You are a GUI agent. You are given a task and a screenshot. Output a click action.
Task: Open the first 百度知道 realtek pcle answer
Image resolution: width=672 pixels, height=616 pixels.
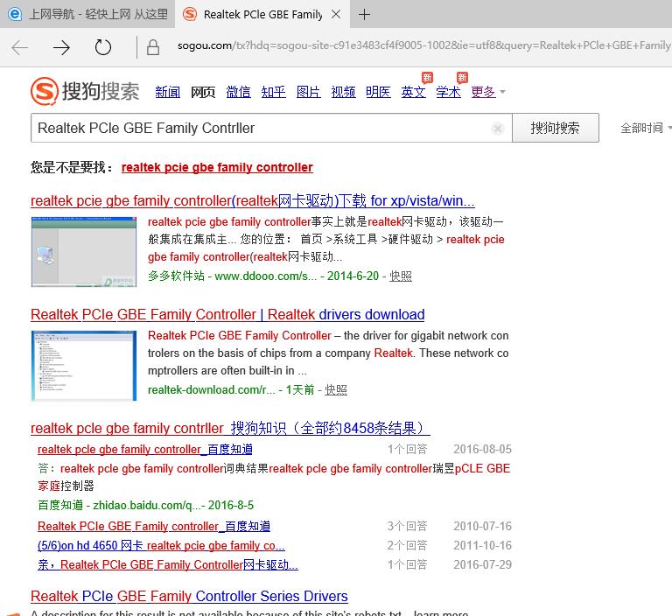[x=145, y=449]
